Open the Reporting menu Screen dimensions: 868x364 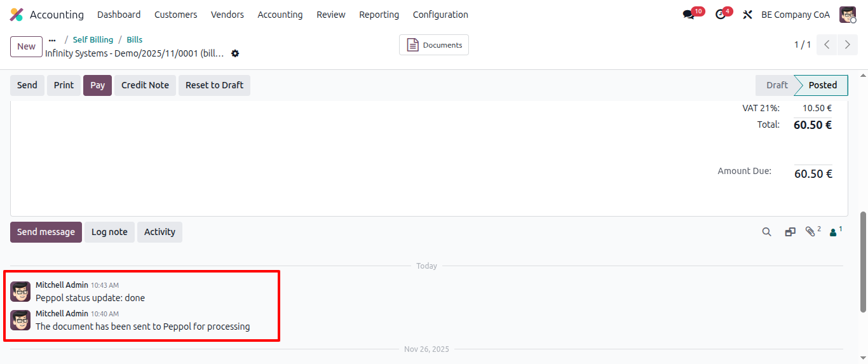(379, 15)
